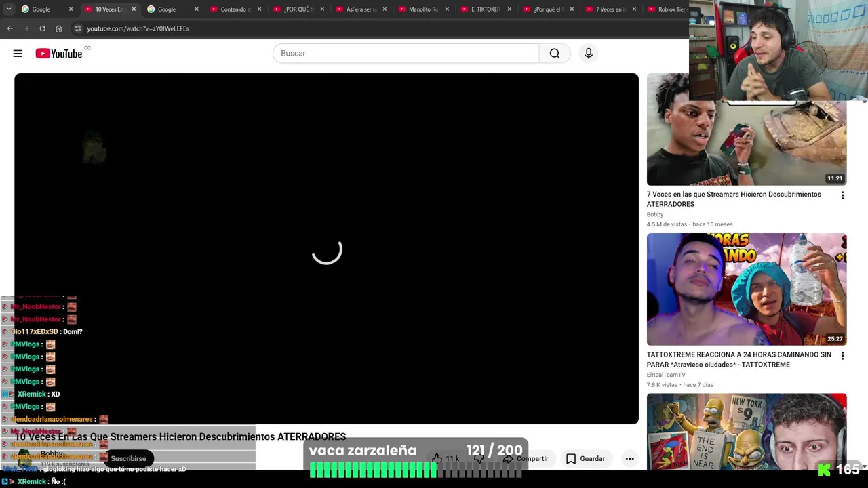Switch to the '¿POR QUÉ' tab
Screen dimensions: 868x488
[298, 9]
